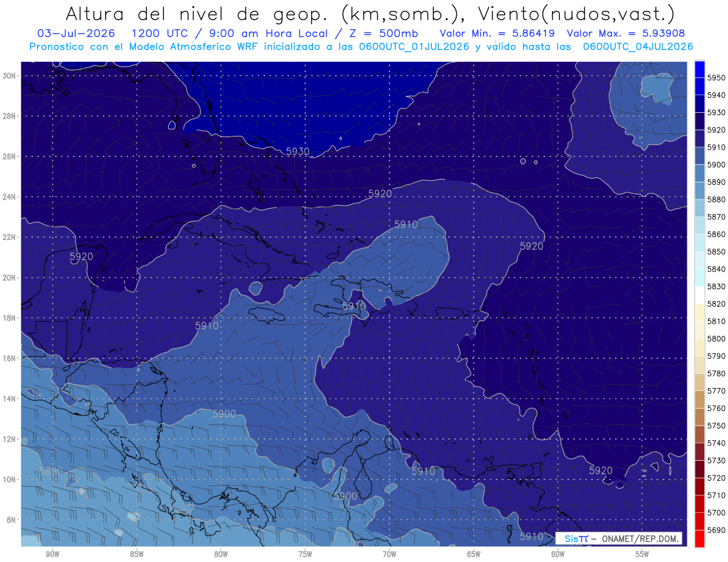Click the '60W' longitude axis label
The width and height of the screenshot is (728, 562).
558,554
